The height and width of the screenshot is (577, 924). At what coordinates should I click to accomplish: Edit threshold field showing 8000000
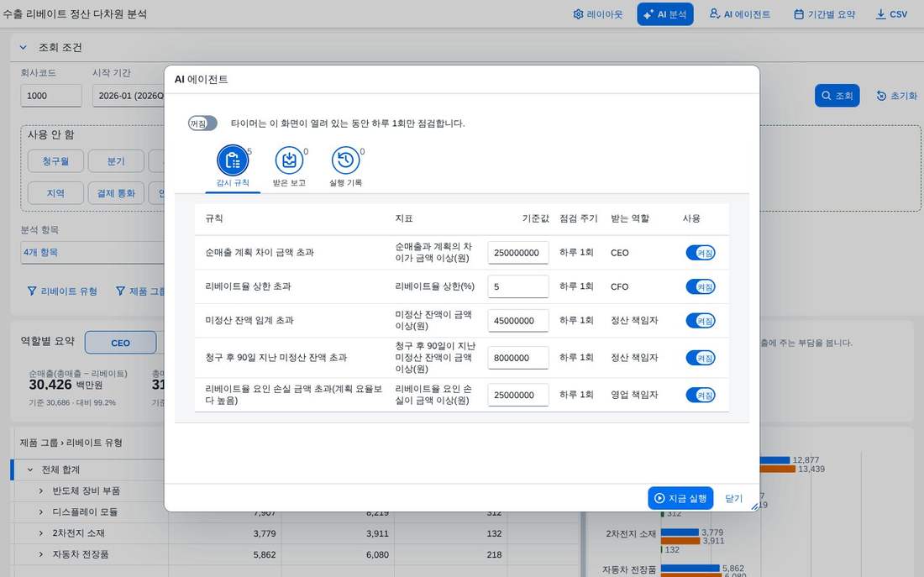[x=518, y=358]
